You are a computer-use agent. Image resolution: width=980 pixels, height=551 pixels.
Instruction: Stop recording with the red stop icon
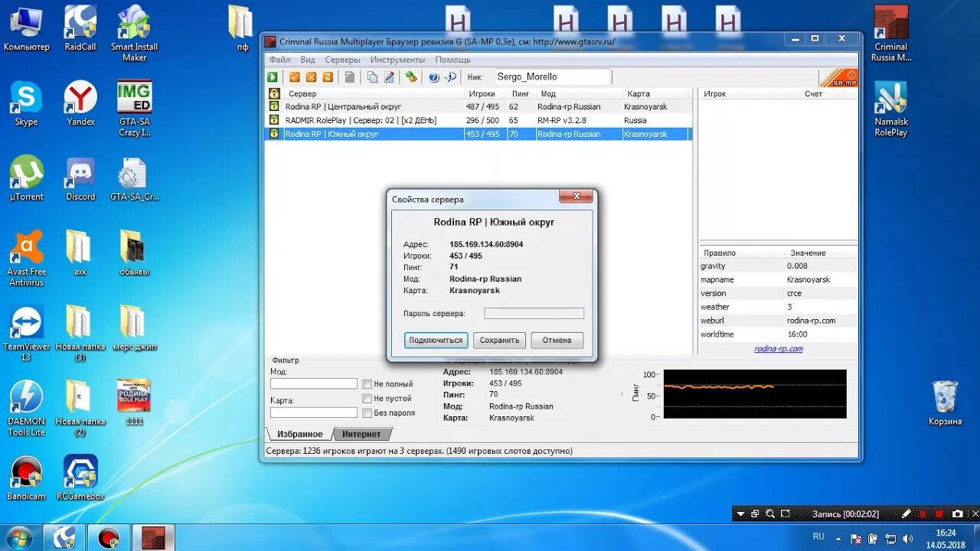coord(939,514)
